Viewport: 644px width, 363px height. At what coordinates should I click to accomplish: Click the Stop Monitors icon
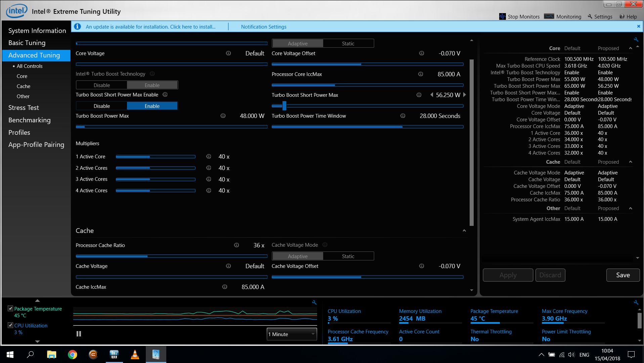[502, 16]
